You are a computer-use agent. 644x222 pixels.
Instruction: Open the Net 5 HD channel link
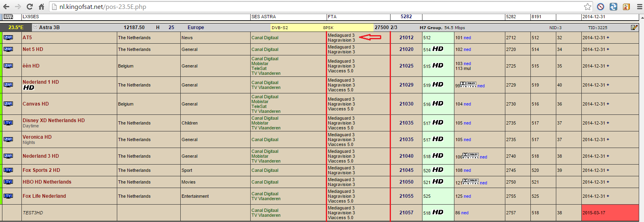tap(33, 49)
